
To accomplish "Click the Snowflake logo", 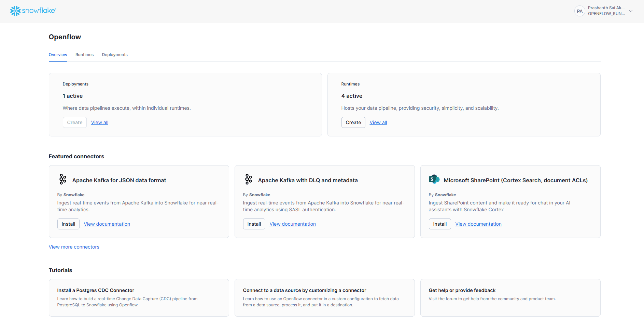I will pyautogui.click(x=33, y=11).
